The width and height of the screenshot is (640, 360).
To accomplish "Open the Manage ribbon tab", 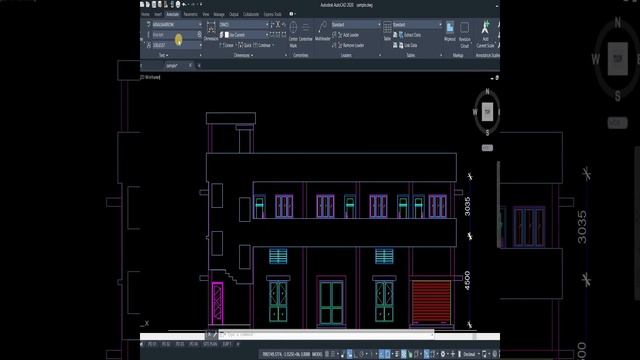I will click(x=219, y=14).
